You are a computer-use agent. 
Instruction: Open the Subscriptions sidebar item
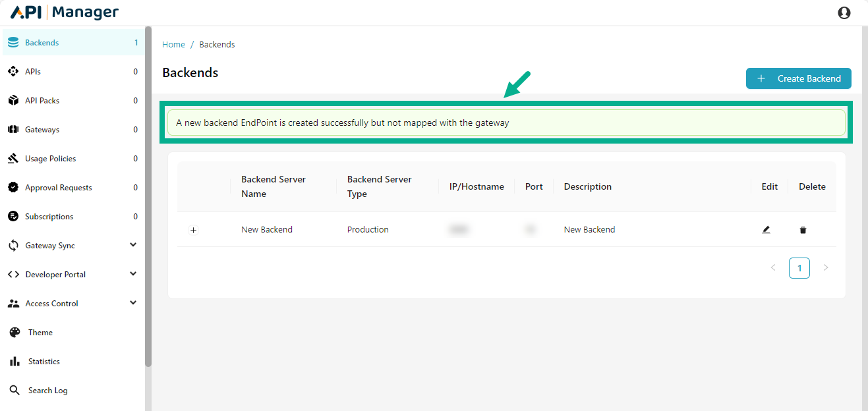pyautogui.click(x=49, y=217)
